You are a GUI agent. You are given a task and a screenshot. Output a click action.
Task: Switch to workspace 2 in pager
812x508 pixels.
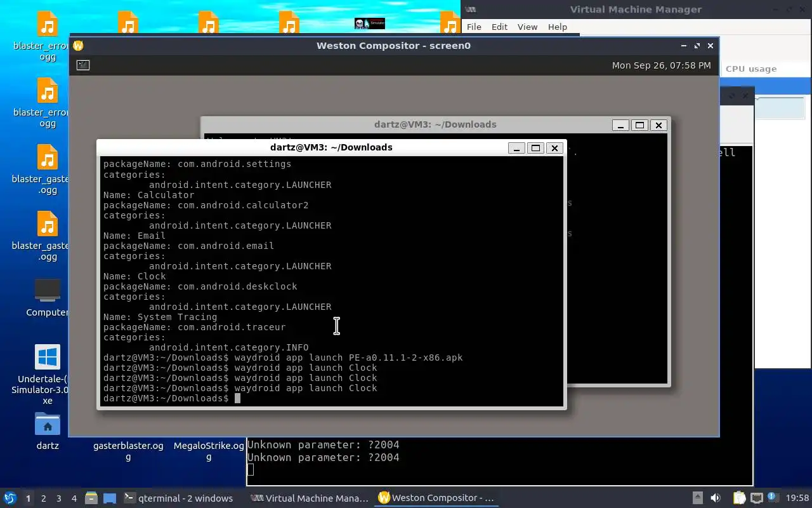[44, 498]
